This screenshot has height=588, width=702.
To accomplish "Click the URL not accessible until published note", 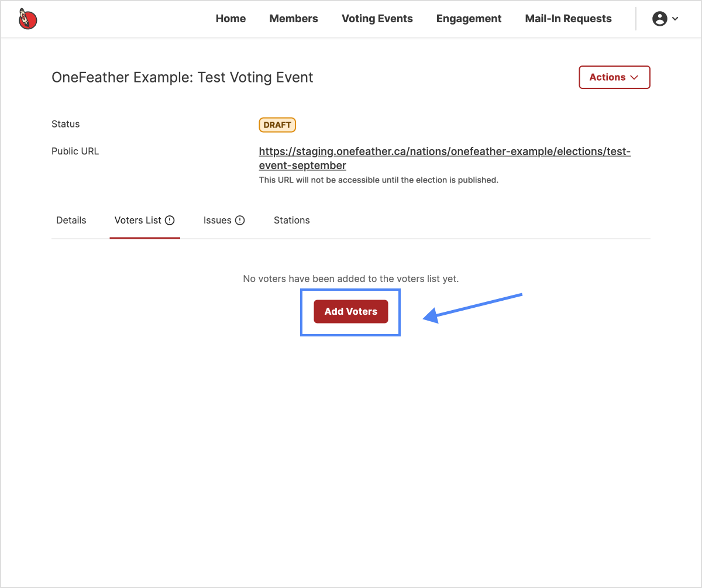I will [378, 180].
